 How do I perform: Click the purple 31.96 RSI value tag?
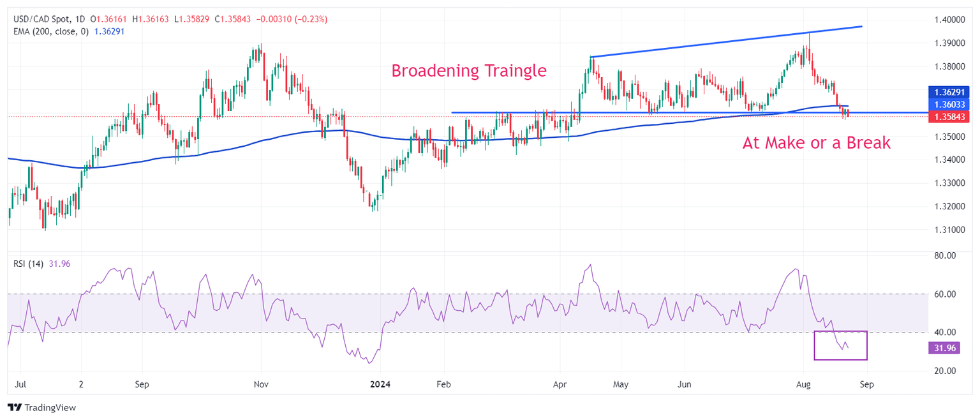click(x=945, y=348)
